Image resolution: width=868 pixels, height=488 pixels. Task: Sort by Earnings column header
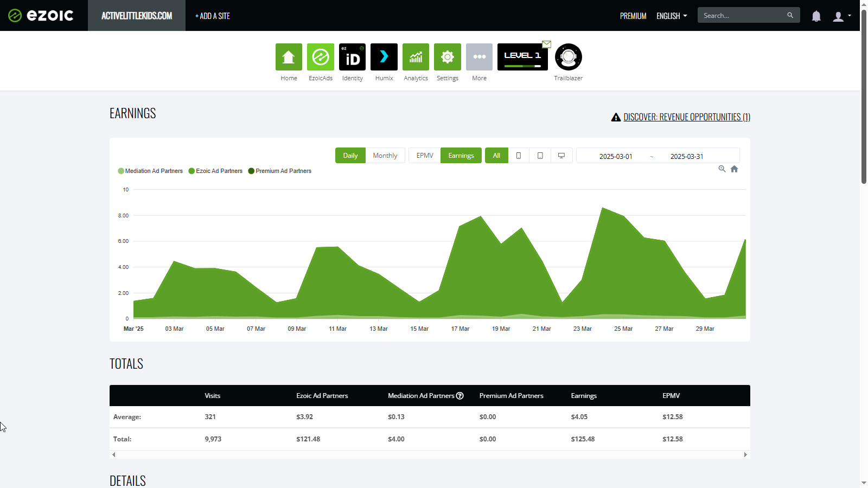tap(584, 396)
